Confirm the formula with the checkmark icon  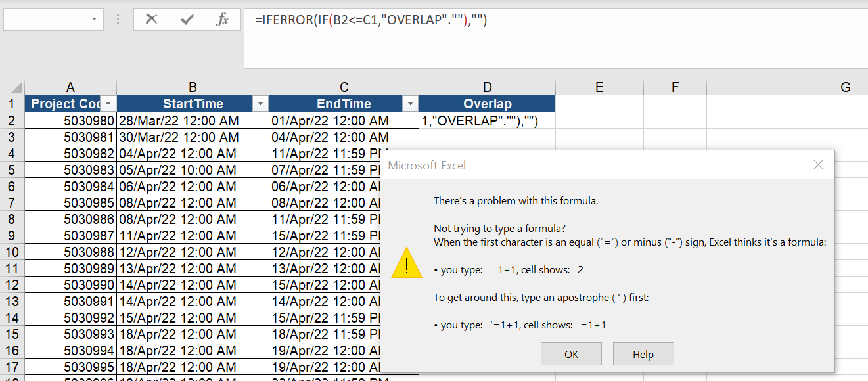(x=187, y=20)
